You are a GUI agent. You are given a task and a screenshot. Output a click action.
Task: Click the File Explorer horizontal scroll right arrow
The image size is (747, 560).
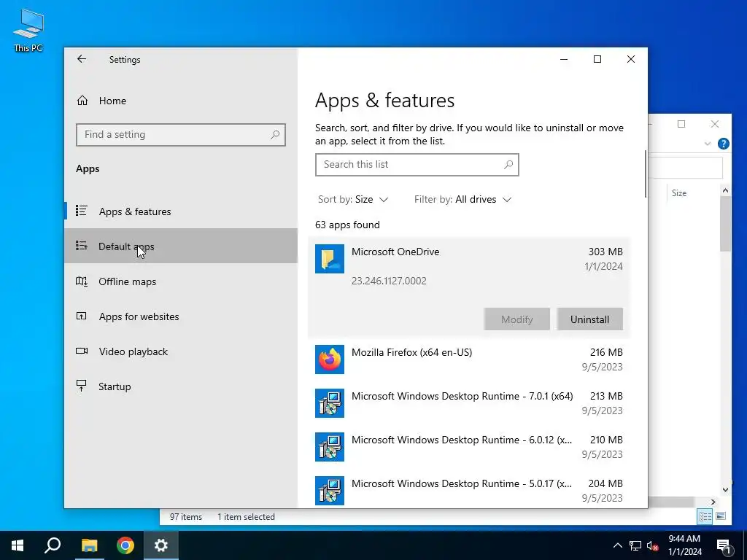point(713,502)
